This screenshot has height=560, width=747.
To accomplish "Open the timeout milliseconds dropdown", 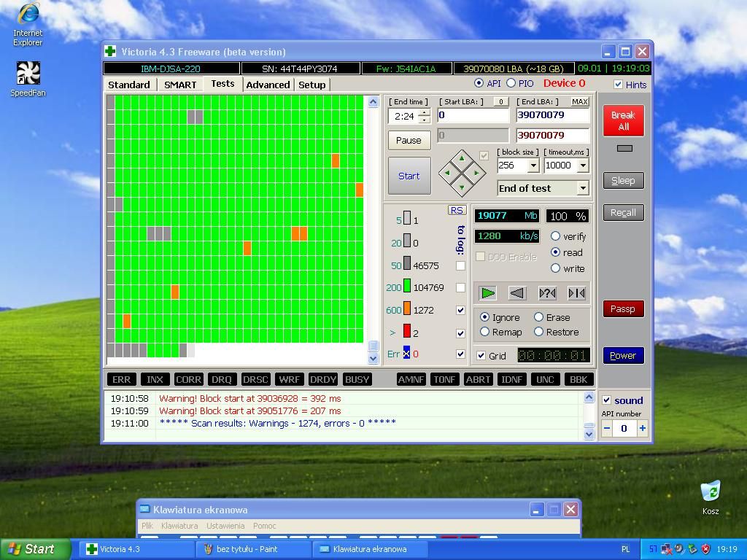I will click(x=582, y=166).
